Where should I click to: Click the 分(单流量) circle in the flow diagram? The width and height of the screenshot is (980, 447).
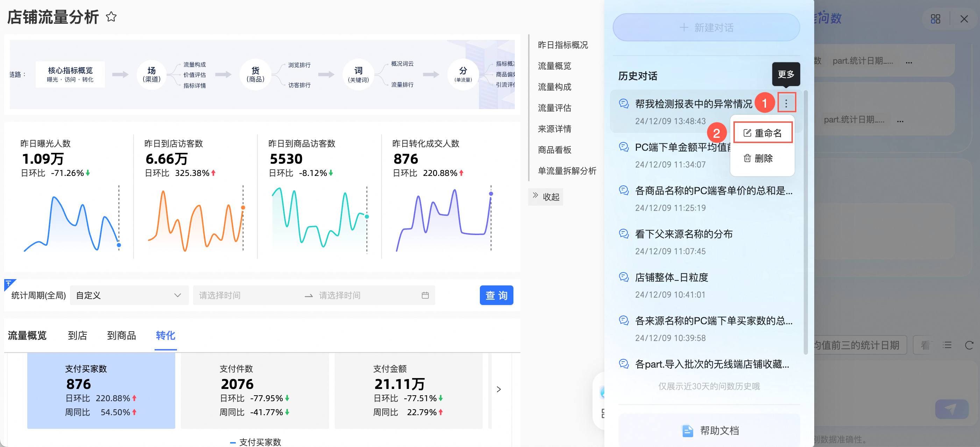463,74
